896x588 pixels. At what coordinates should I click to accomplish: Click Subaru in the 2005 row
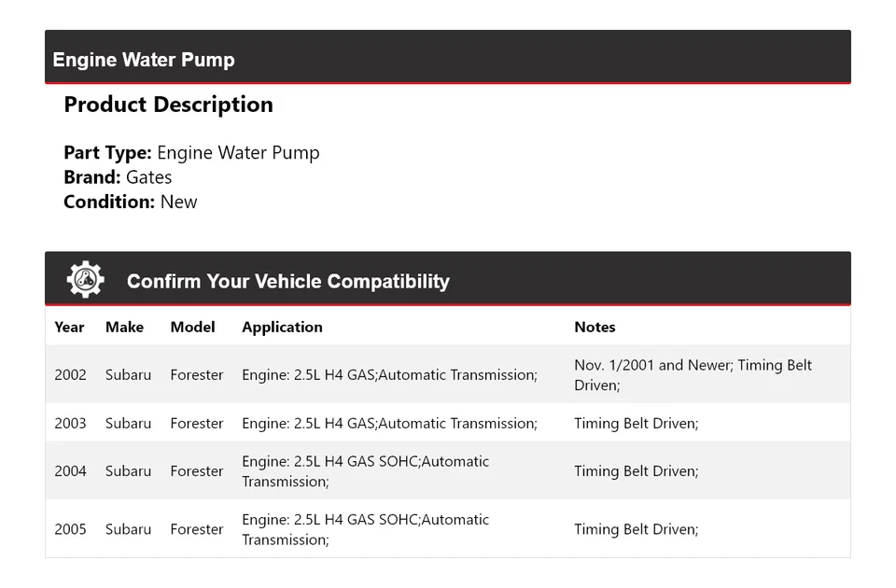128,529
